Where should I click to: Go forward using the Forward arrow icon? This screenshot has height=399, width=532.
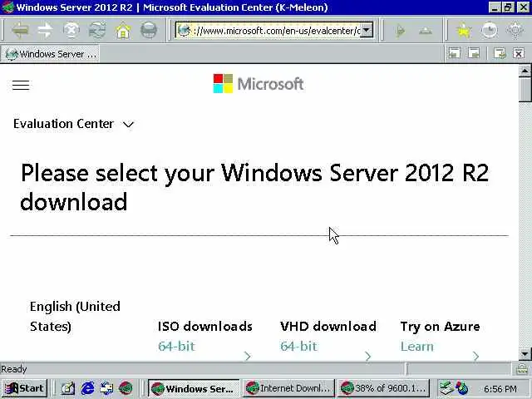[x=46, y=31]
